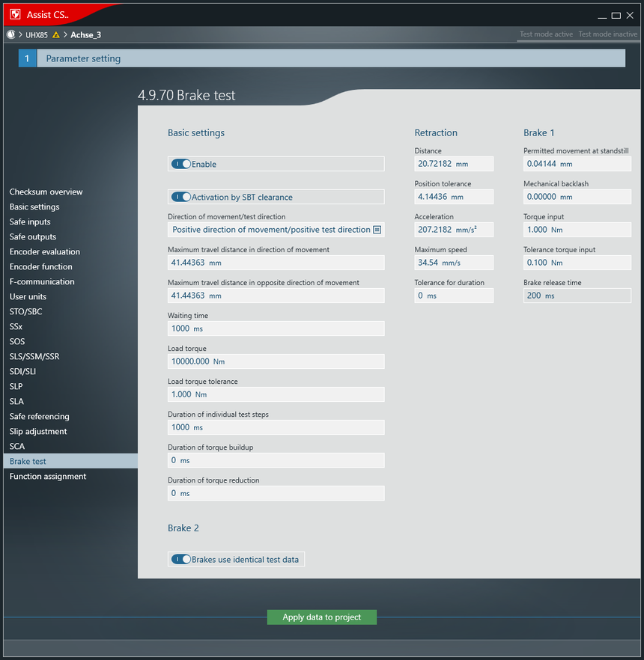Click the Assist CS application logo icon
Image resolution: width=644 pixels, height=660 pixels.
pyautogui.click(x=15, y=14)
